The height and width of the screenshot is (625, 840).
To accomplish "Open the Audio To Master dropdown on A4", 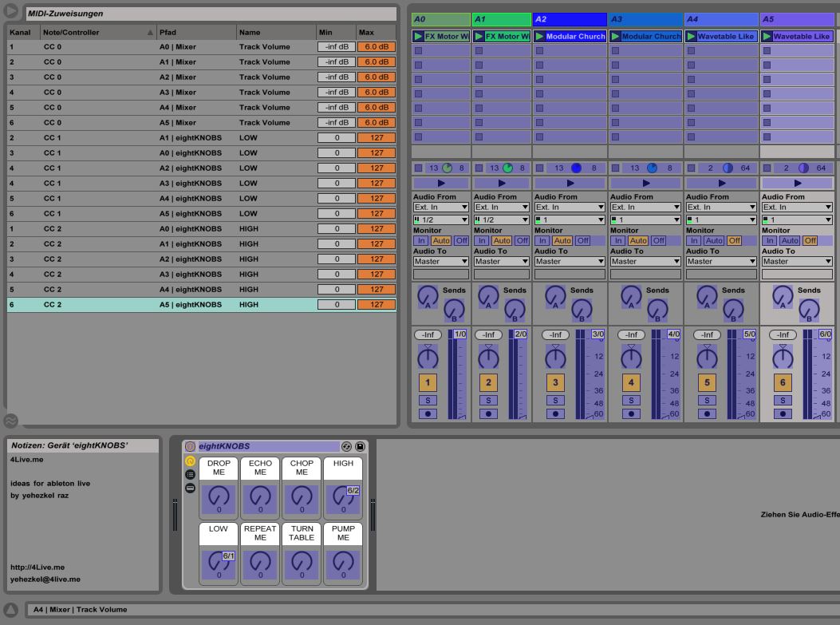I will pyautogui.click(x=721, y=262).
